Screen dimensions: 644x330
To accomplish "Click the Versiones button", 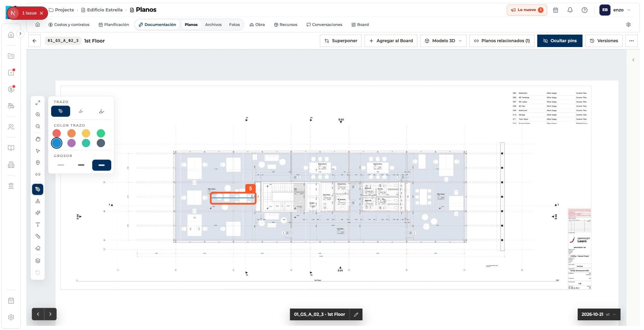I will click(604, 41).
